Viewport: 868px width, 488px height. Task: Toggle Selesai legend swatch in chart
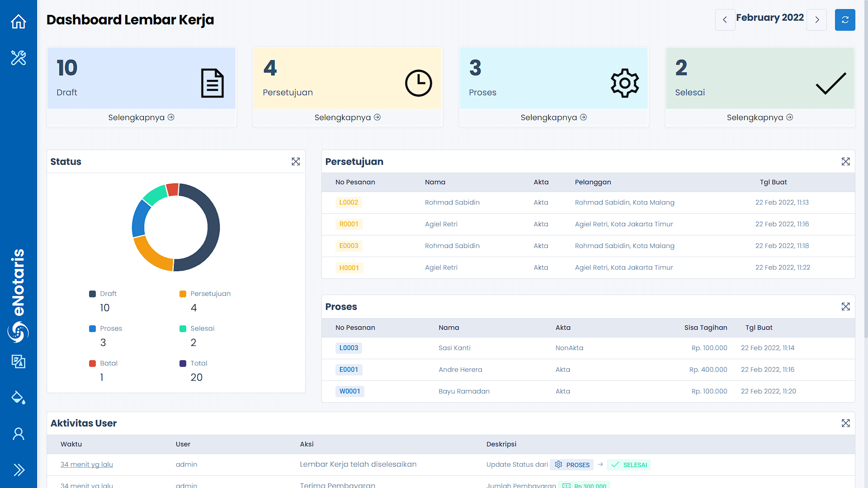coord(183,328)
